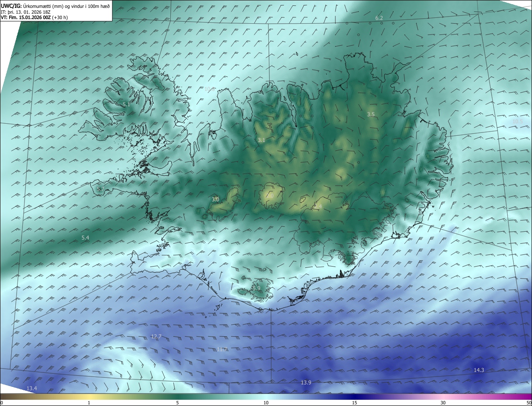Click the 14.3 value in the southeast ocean

(x=479, y=370)
